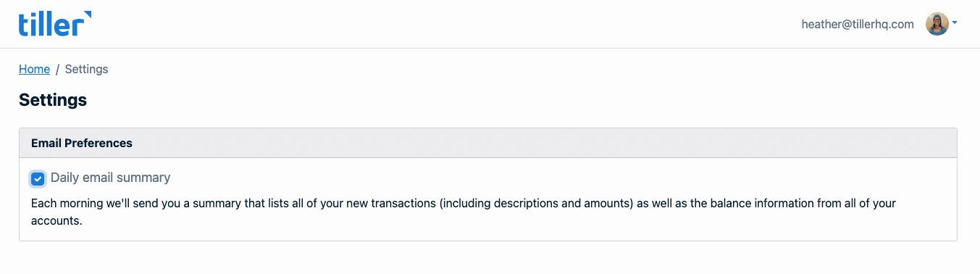Toggle via the Daily email summary label text
The image size is (980, 274).
click(x=110, y=178)
